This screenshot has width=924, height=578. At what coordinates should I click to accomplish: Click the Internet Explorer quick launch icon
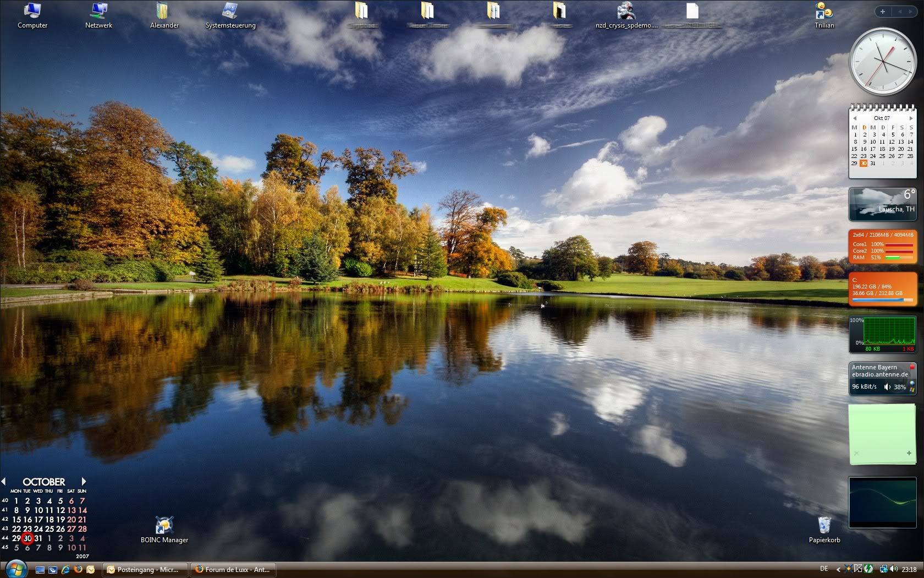(x=65, y=570)
